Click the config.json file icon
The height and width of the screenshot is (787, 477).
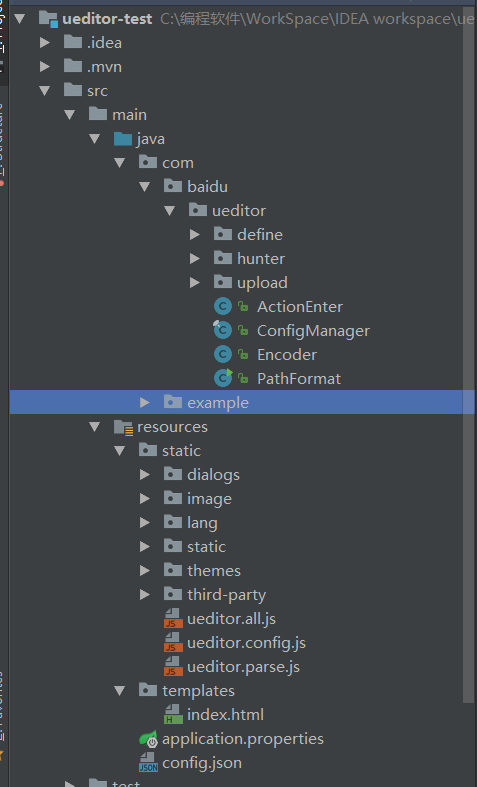tap(148, 762)
